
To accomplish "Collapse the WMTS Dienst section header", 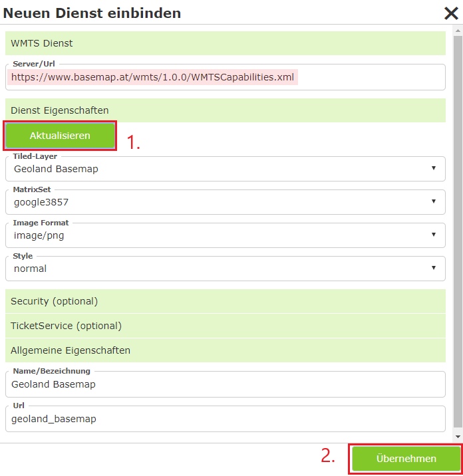I will tap(225, 43).
